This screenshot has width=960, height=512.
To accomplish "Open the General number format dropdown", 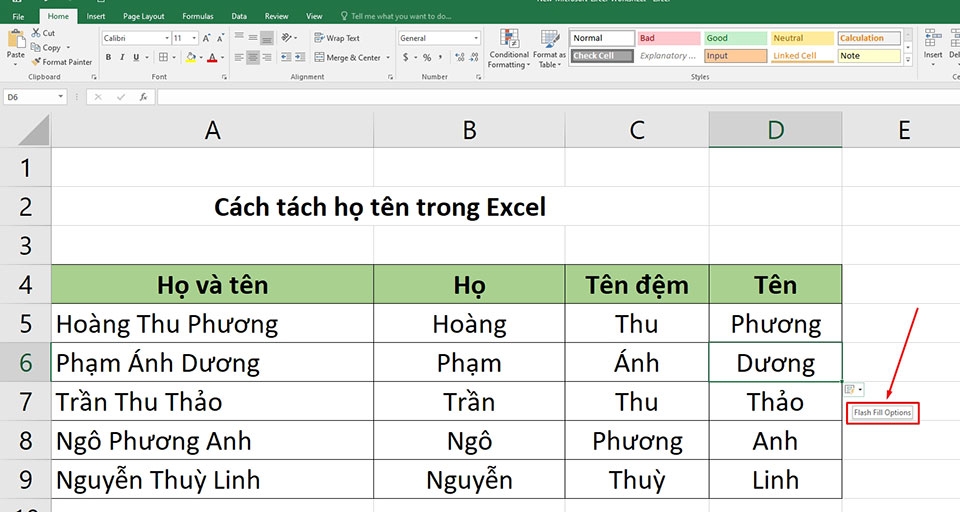I will pyautogui.click(x=476, y=38).
